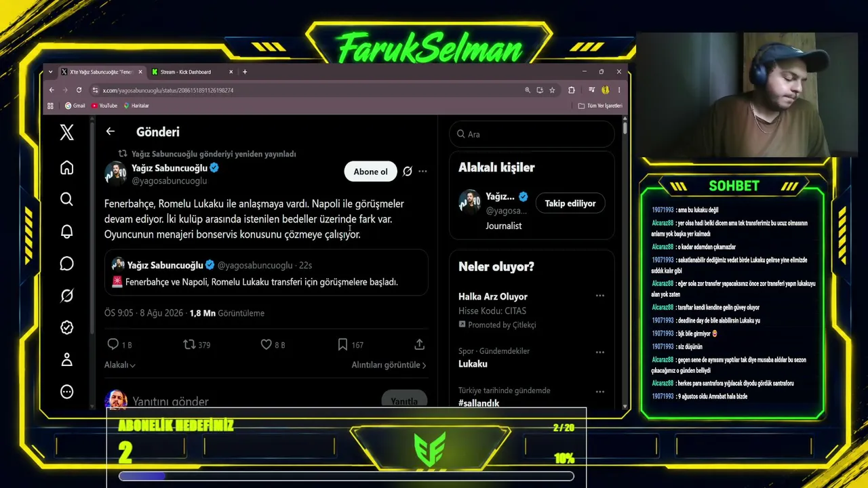The height and width of the screenshot is (488, 868).
Task: Open the quoted post about Napoli talks
Action: [x=267, y=273]
